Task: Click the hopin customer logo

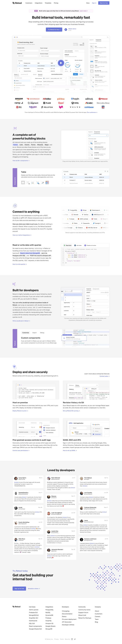Action: pos(75,99)
